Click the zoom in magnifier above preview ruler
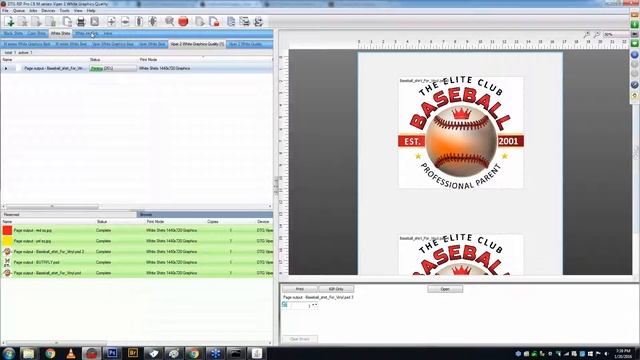Screen dimensions: 640x360 tap(587, 35)
